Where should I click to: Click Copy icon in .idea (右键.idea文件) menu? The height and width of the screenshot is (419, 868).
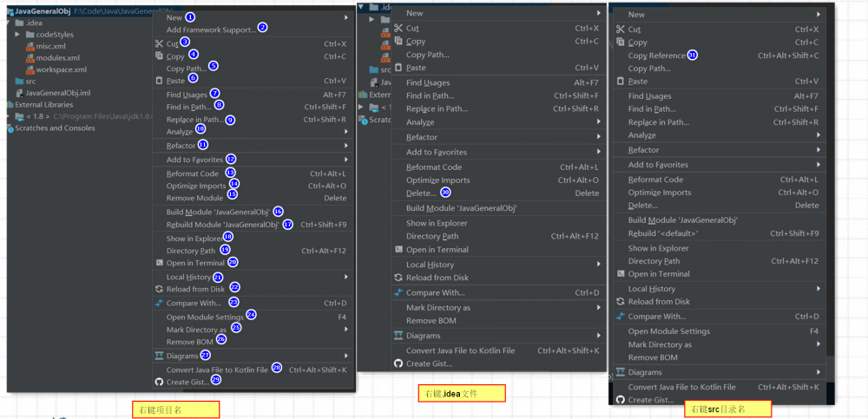point(398,41)
